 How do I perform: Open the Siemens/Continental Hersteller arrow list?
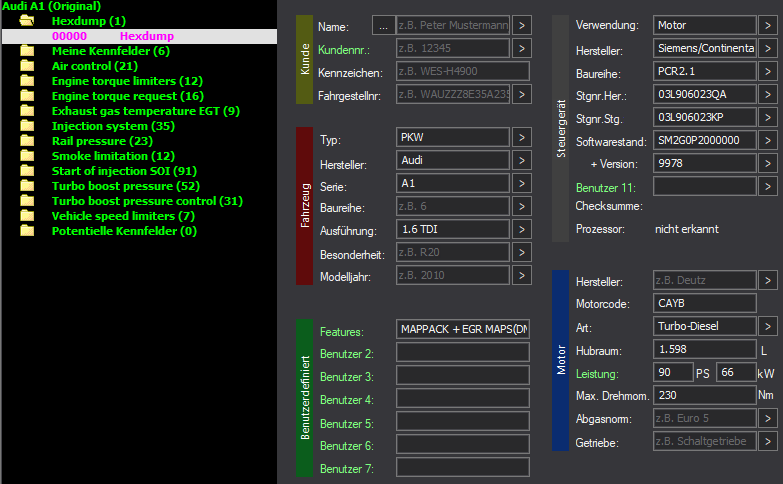click(x=768, y=48)
